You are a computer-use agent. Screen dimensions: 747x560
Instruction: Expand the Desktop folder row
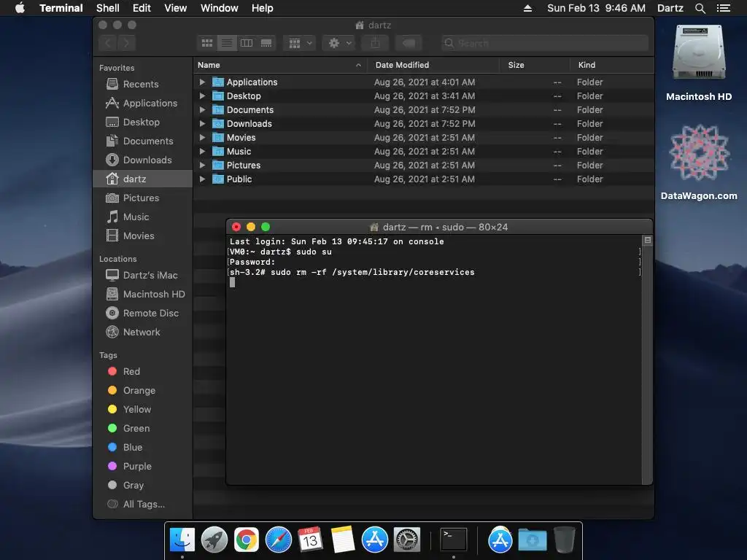(202, 96)
